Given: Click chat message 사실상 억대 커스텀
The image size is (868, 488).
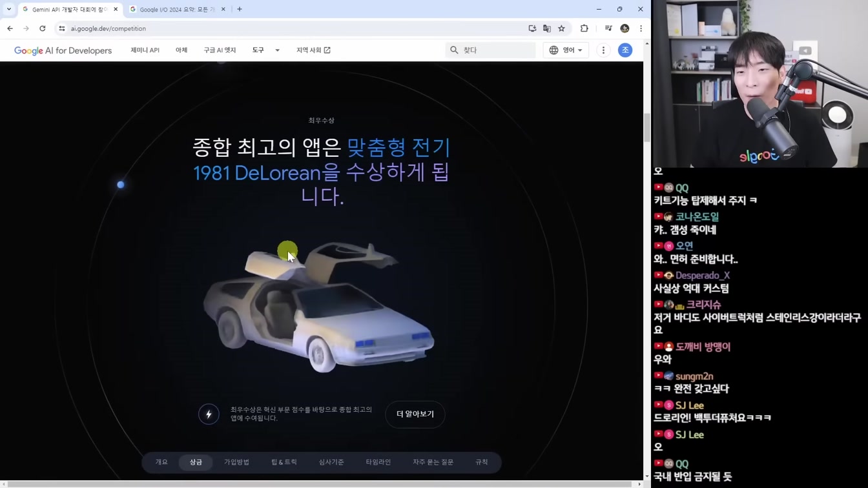Looking at the screenshot, I should click(x=691, y=289).
